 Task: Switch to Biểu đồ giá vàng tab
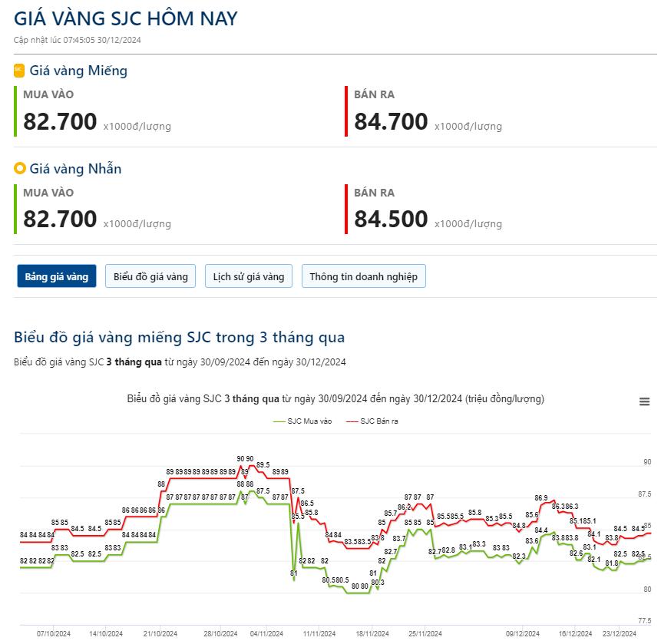click(150, 276)
